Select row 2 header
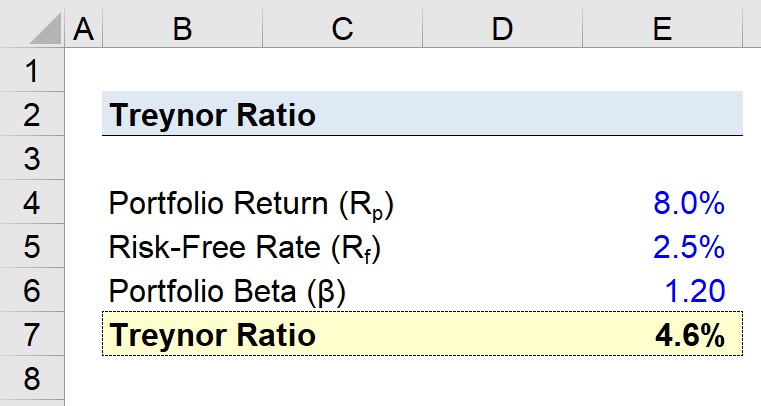 tap(32, 114)
